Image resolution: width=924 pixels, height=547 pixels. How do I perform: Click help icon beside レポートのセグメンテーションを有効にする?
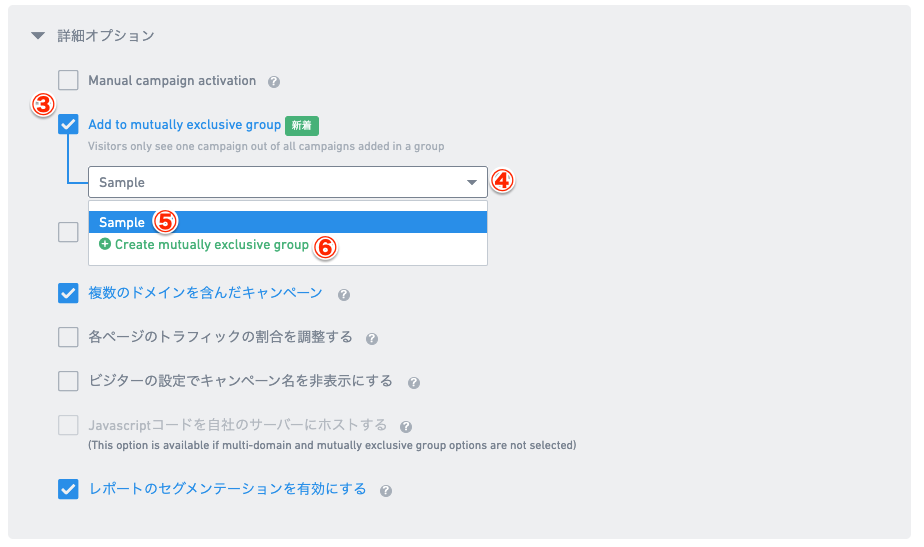point(385,490)
